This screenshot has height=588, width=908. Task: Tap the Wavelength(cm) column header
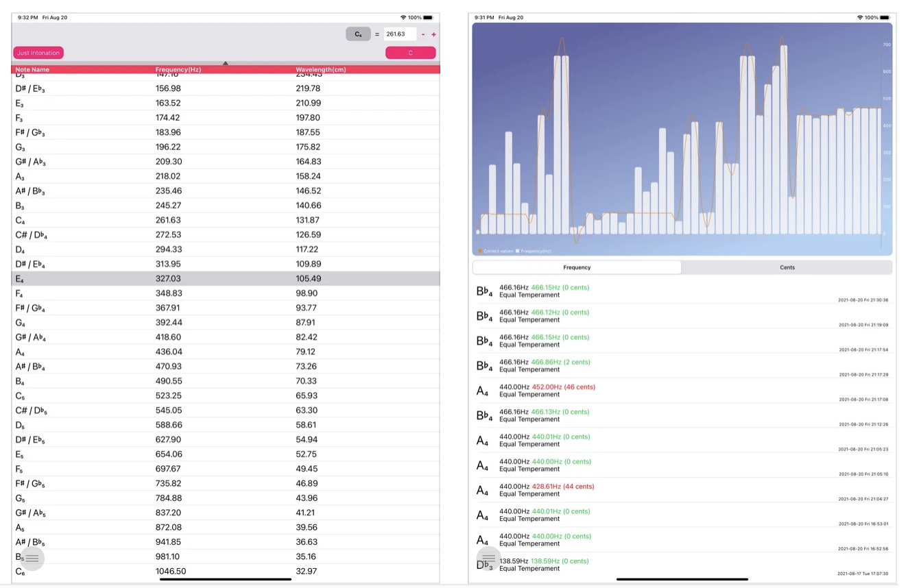321,70
